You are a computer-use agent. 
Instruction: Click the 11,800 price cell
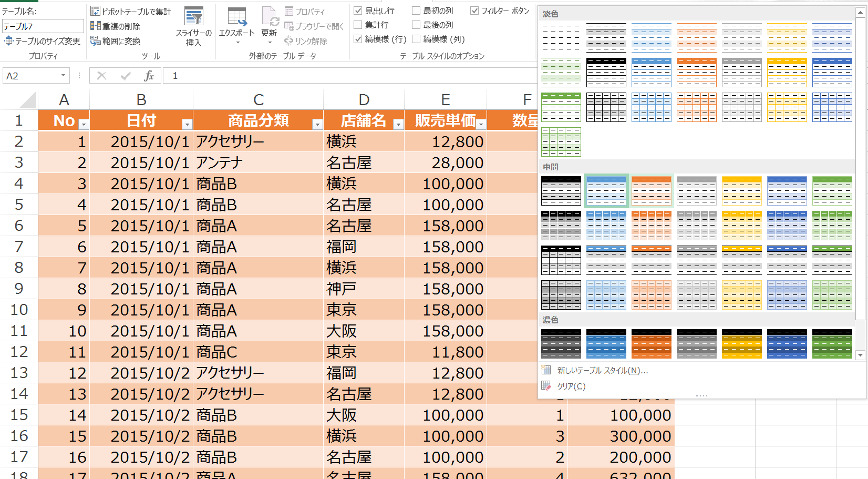coord(446,352)
